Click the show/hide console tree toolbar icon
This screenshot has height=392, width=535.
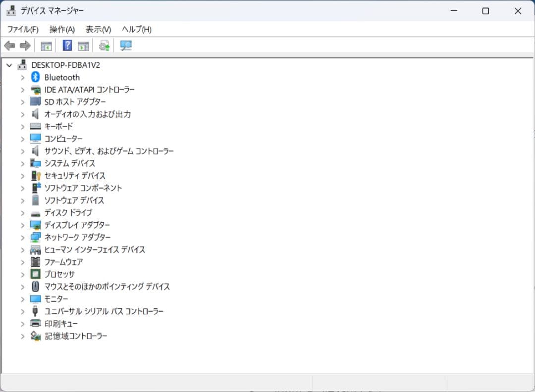click(x=46, y=46)
